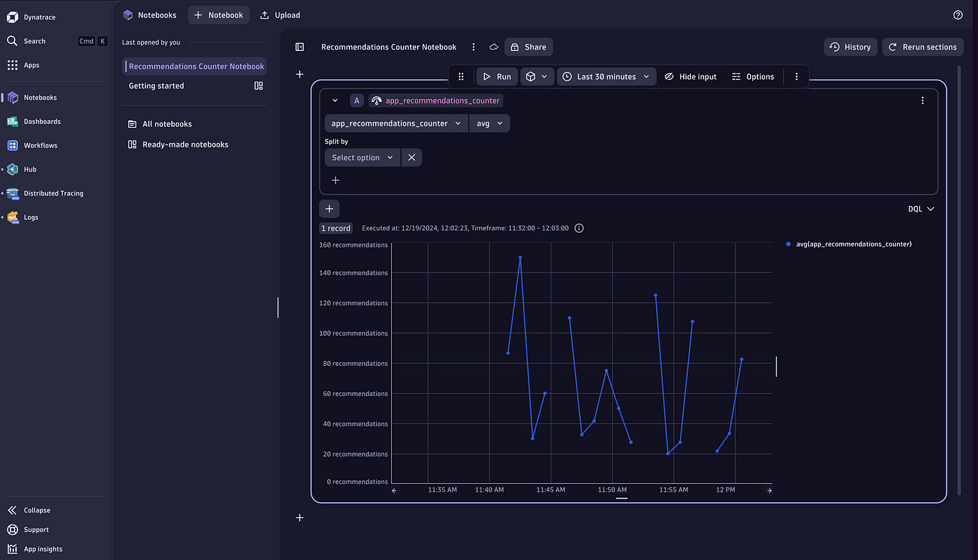Add another filter with the plus icon
Viewport: 978px width, 560px height.
(x=335, y=180)
